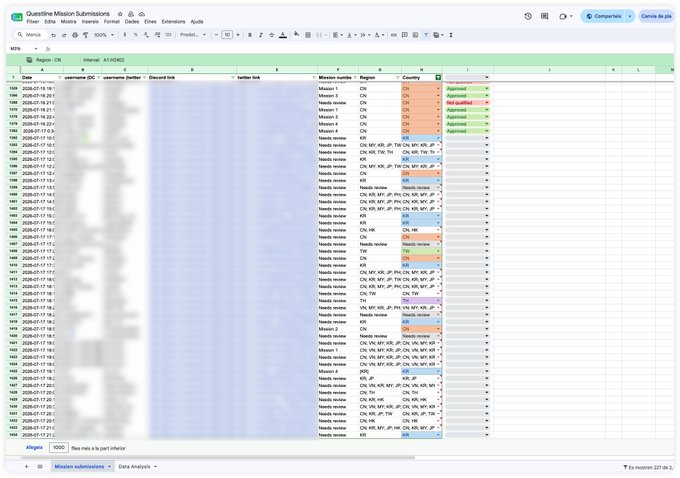Open the 123 number formats menu
Viewport: 680px width, 478px height.
pyautogui.click(x=168, y=35)
